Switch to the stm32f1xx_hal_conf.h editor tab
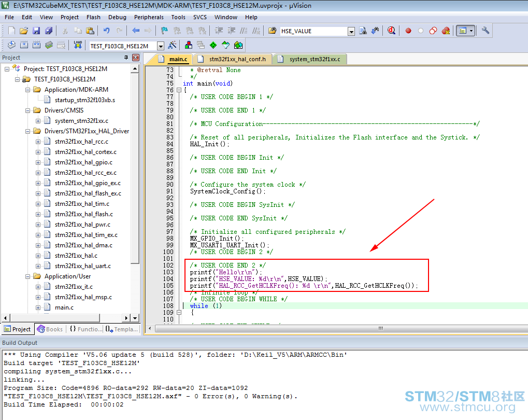528x420 pixels. (233, 59)
